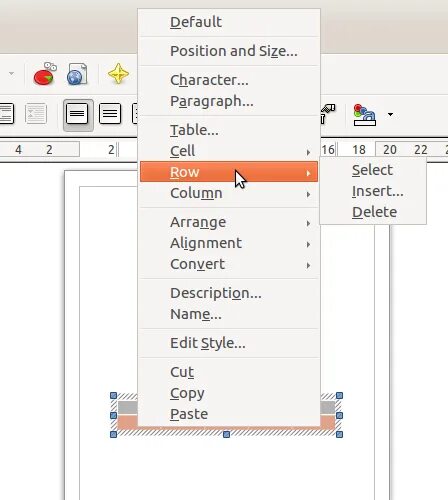Viewport: 448px width, 500px height.
Task: Choose Edit Style from menu
Action: pyautogui.click(x=229, y=343)
